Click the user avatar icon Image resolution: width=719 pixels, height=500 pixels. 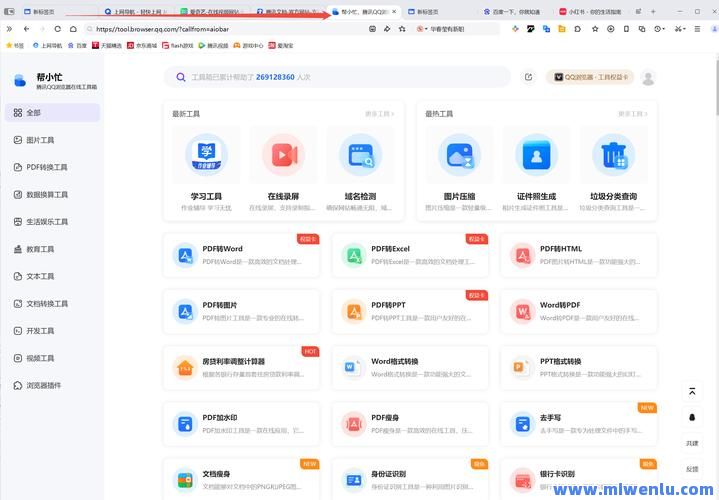point(648,78)
